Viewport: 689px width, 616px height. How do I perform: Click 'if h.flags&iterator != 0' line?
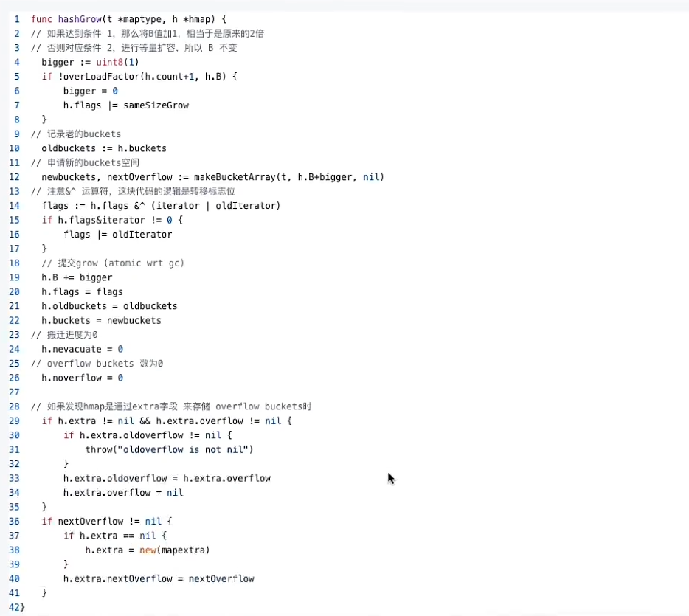pos(112,220)
